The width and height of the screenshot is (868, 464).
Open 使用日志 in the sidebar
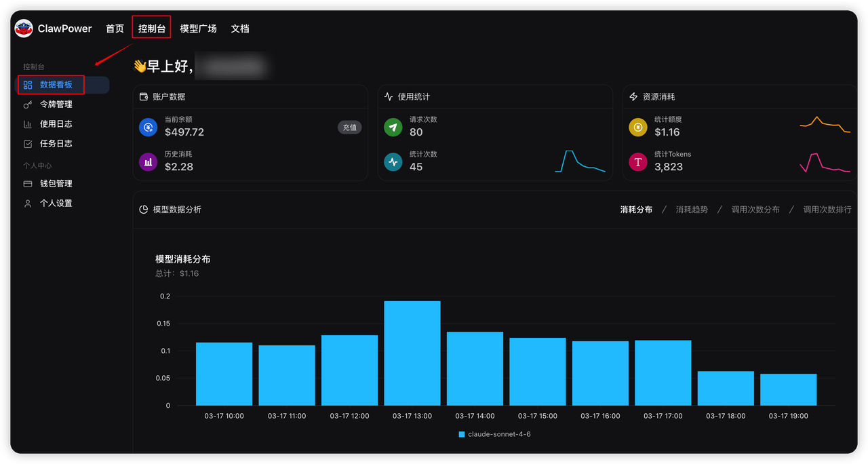tap(56, 124)
